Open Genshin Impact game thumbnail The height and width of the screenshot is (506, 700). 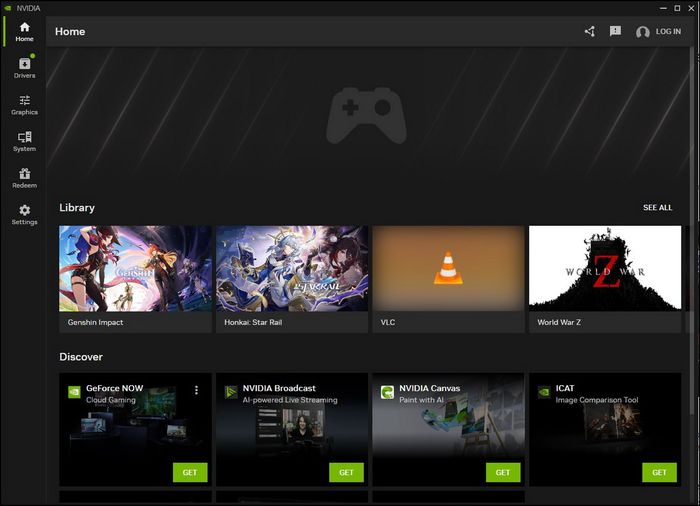point(135,268)
